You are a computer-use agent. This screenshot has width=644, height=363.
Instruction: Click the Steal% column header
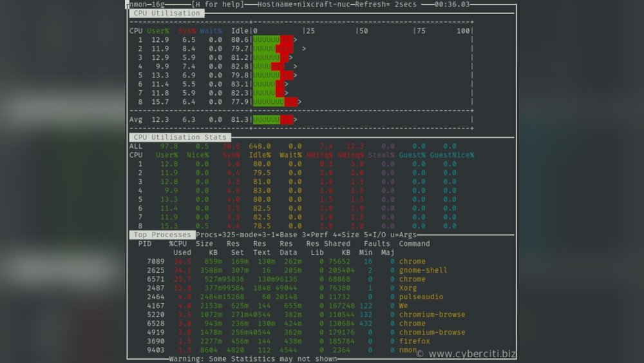point(383,155)
